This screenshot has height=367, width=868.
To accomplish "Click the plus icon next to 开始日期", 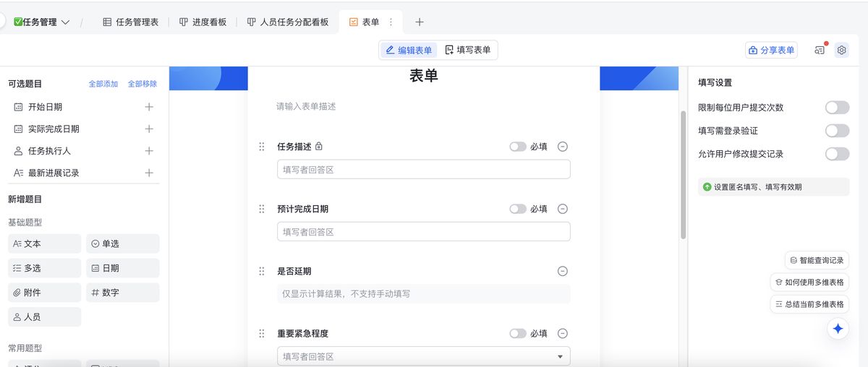I will 149,107.
